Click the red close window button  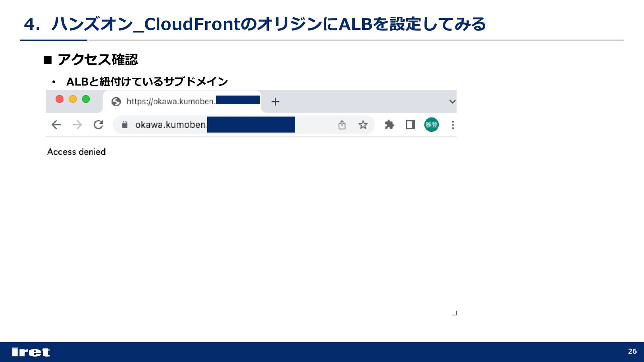click(59, 99)
